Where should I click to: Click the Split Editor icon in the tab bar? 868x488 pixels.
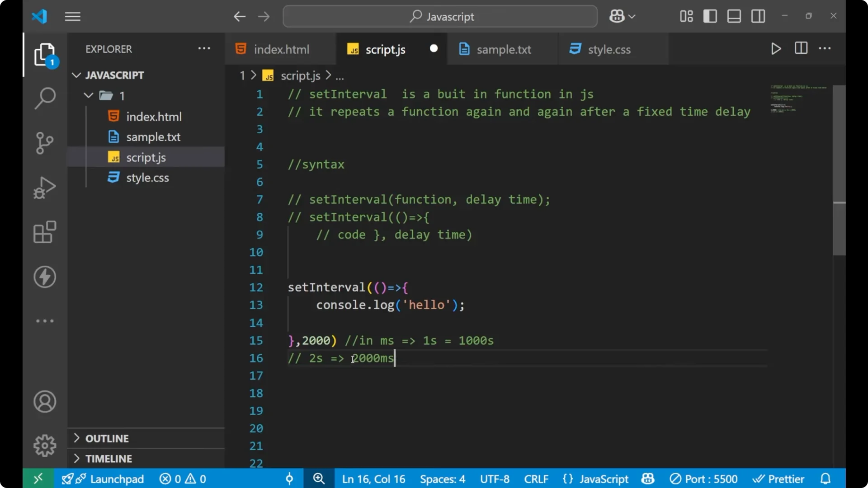(801, 48)
